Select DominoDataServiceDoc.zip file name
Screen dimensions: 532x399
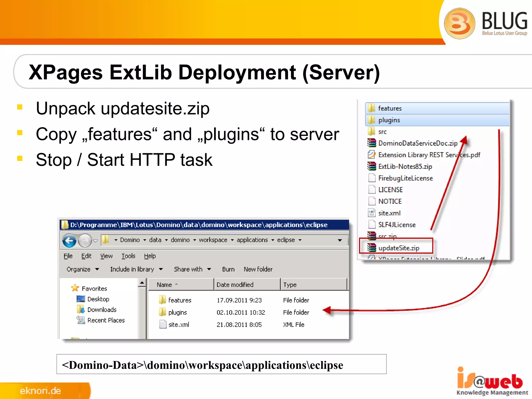[x=418, y=143]
